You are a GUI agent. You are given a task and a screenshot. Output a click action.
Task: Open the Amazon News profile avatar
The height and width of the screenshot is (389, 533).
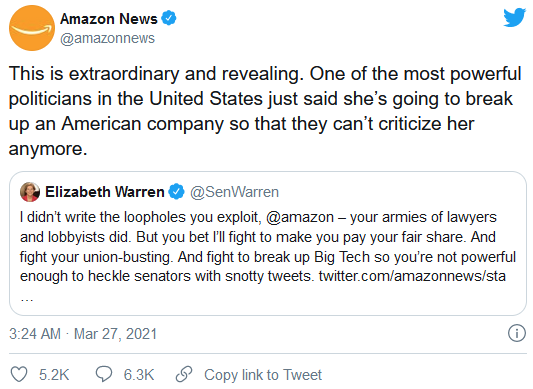pos(32,28)
